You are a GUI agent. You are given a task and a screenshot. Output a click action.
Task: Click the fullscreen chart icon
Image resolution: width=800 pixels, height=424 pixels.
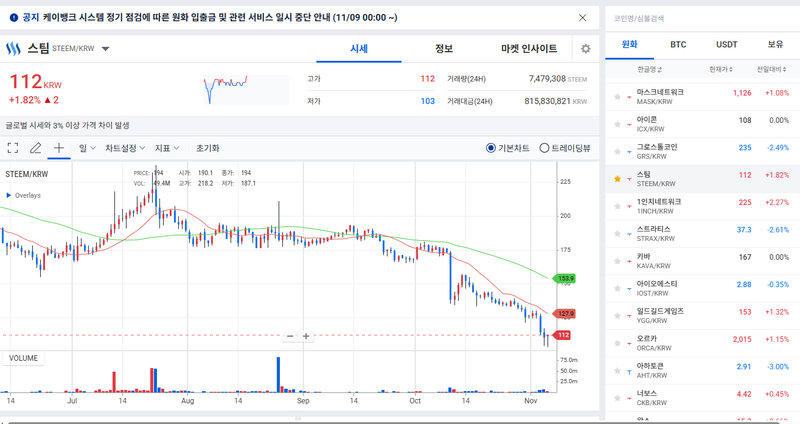[x=13, y=148]
